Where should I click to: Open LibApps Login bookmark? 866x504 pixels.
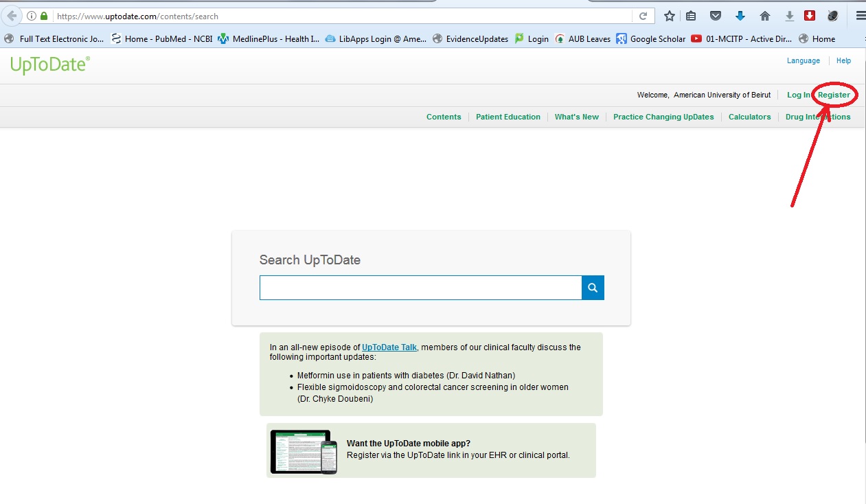click(x=376, y=39)
